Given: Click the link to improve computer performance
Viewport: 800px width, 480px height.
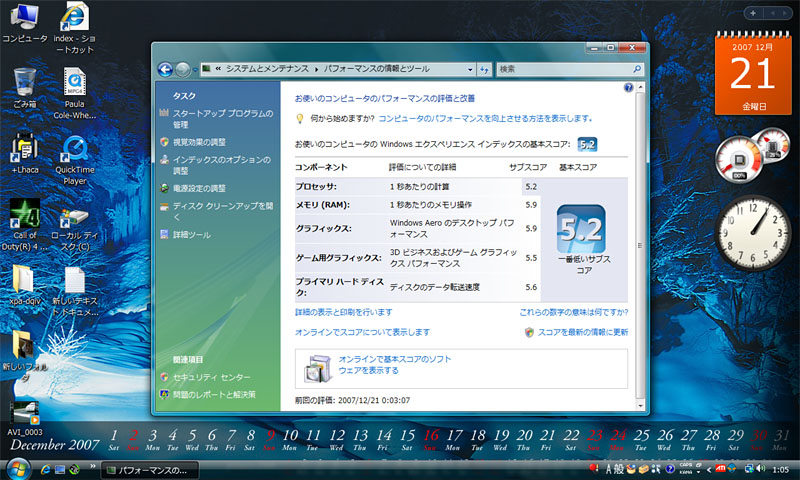Looking at the screenshot, I should 485,118.
